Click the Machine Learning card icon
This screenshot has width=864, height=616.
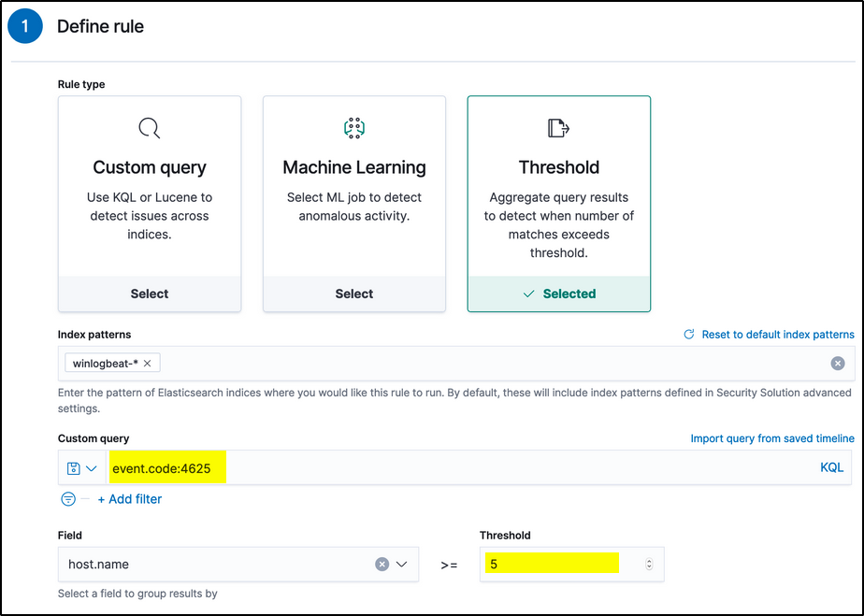pyautogui.click(x=353, y=128)
